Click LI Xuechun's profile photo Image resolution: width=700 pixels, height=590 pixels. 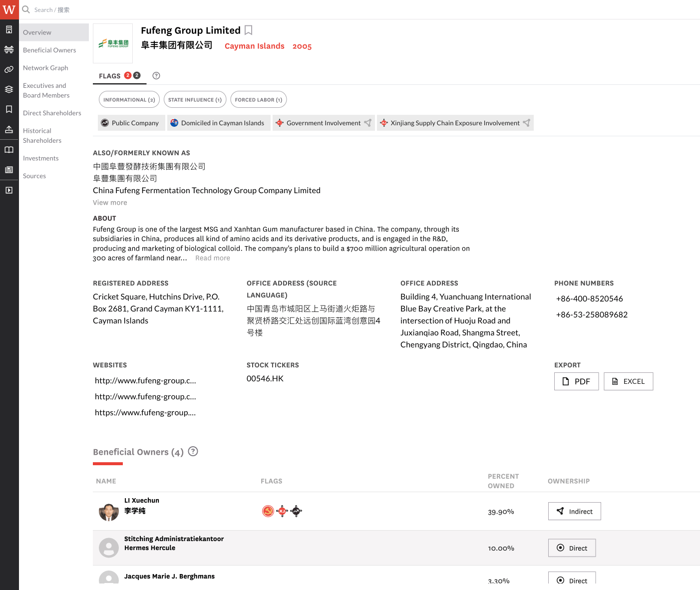tap(109, 511)
